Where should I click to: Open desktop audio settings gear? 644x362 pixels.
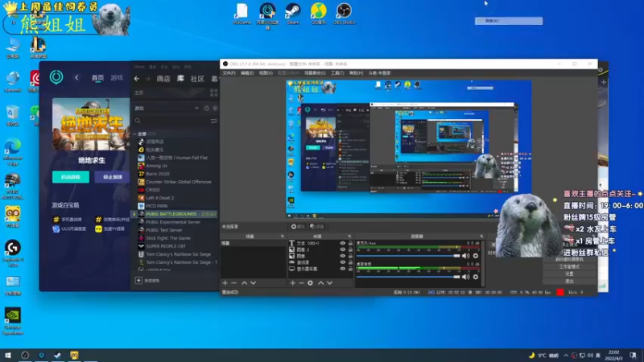click(x=476, y=277)
